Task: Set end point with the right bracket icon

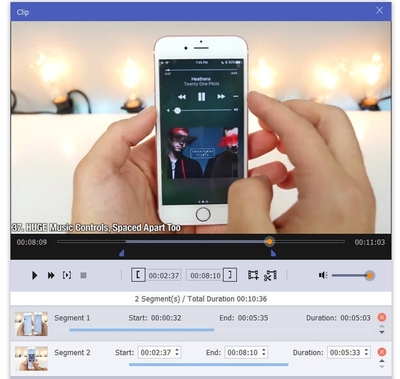Action: tap(230, 275)
